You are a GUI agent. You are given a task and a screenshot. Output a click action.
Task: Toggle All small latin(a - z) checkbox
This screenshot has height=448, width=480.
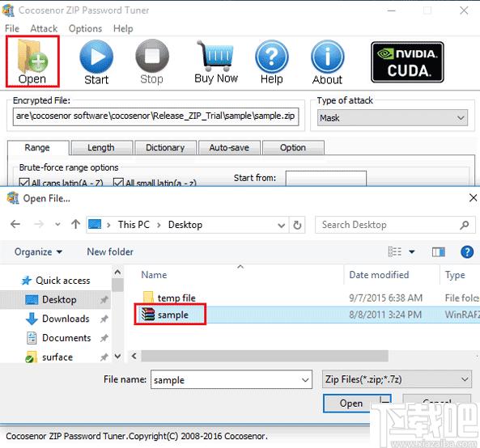[x=118, y=183]
